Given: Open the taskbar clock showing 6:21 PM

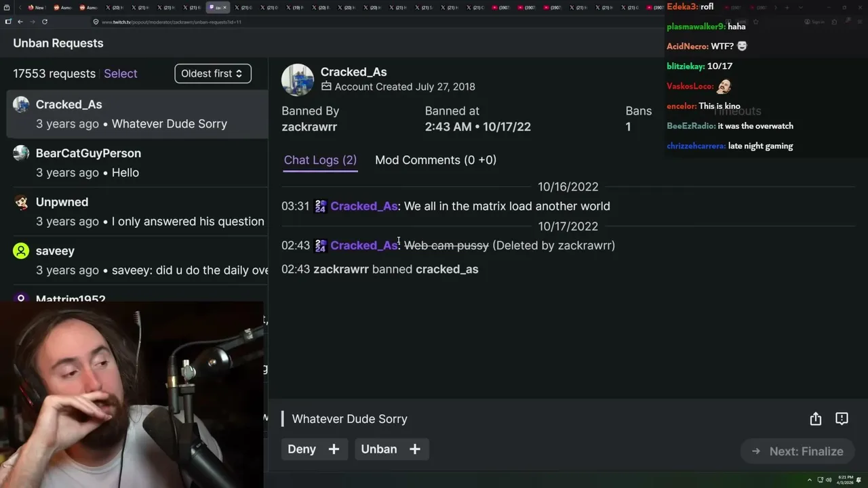Looking at the screenshot, I should [845, 480].
